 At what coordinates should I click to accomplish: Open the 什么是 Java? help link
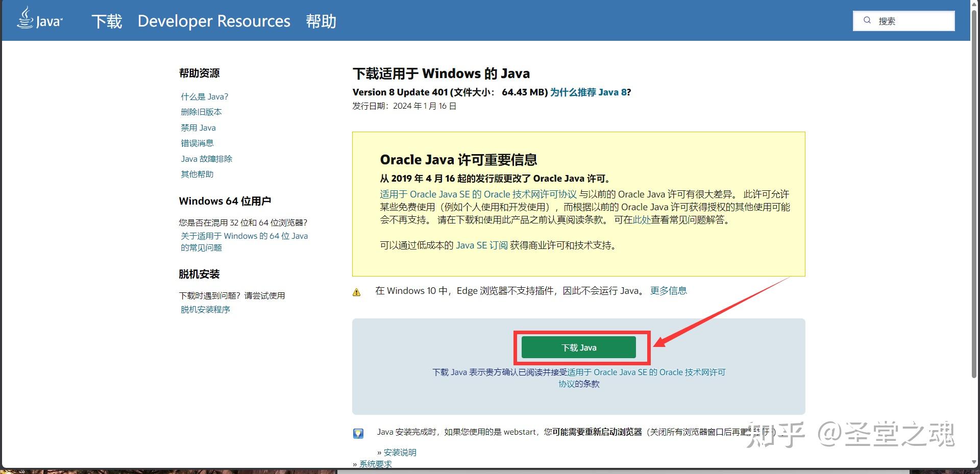[x=204, y=96]
